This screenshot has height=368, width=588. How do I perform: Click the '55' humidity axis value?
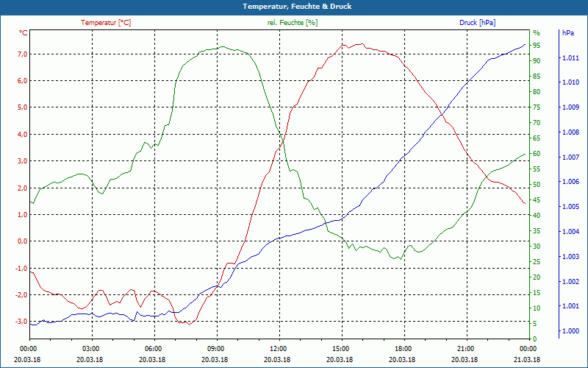click(x=537, y=169)
